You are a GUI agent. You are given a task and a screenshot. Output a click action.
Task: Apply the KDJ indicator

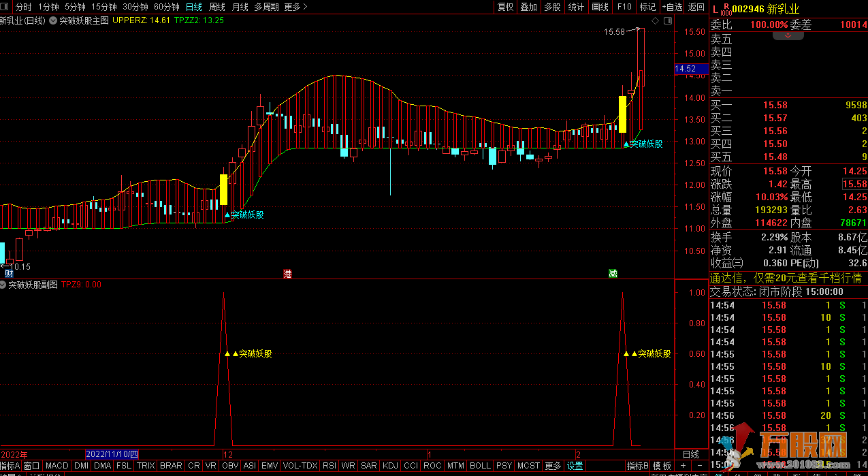point(391,466)
